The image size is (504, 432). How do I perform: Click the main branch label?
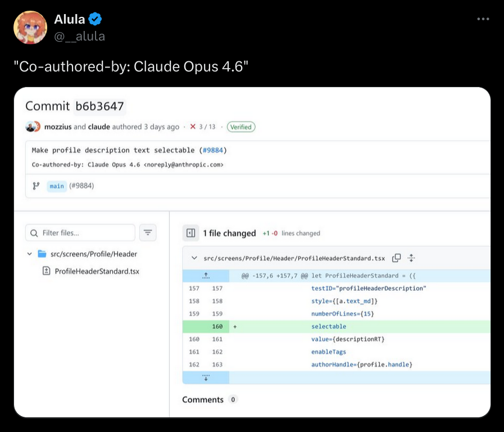pyautogui.click(x=57, y=186)
